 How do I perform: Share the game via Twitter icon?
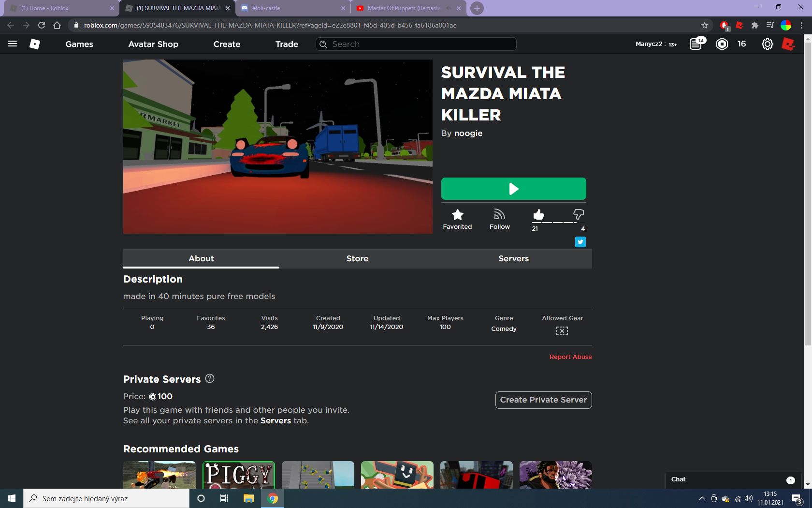[x=580, y=242]
